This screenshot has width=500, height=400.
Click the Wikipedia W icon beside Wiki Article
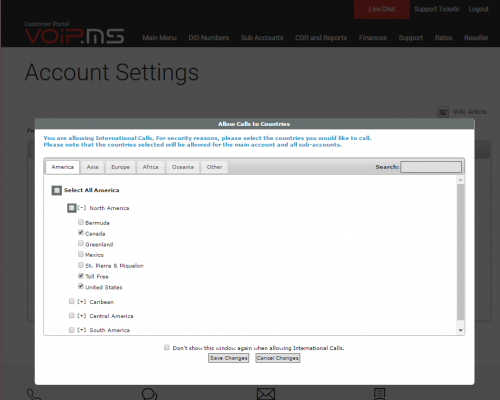(443, 112)
